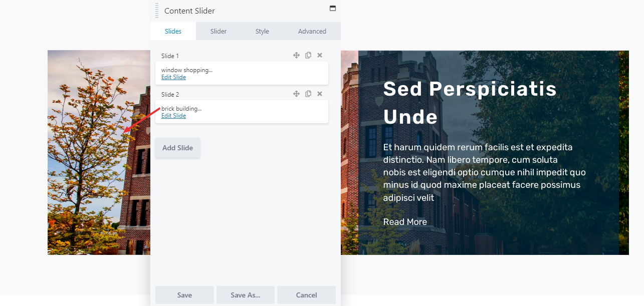644x306 pixels.
Task: Maximize the Content Slider panel via the window icon
Action: click(332, 9)
